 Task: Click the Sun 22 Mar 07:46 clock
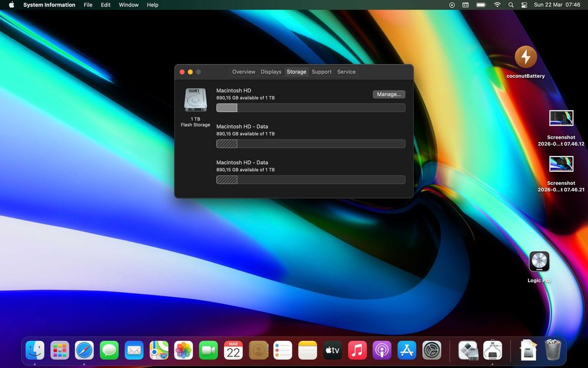click(557, 5)
